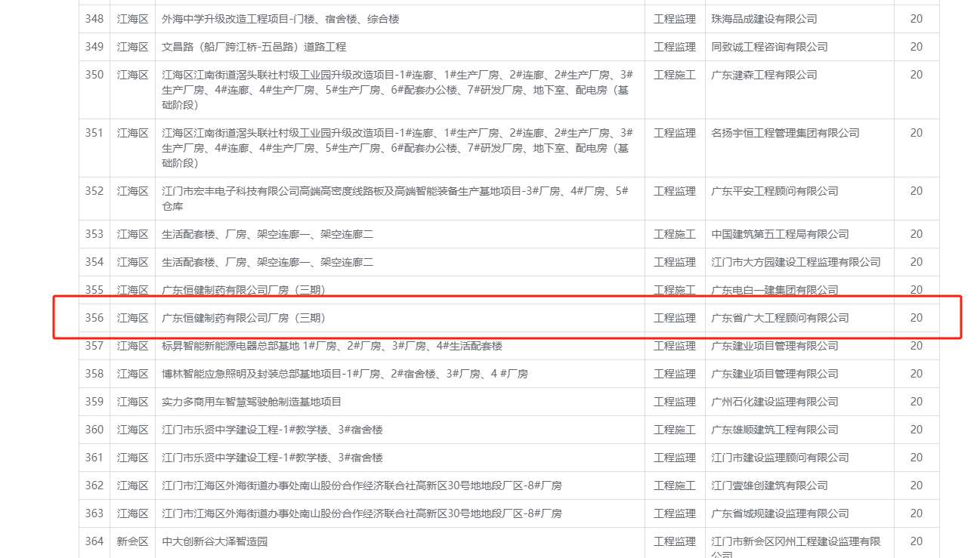Click '工程施工' in row 360
980x558 pixels.
[675, 430]
